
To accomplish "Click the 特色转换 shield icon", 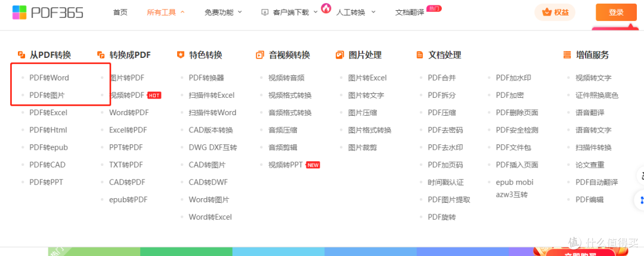I will pyautogui.click(x=181, y=55).
